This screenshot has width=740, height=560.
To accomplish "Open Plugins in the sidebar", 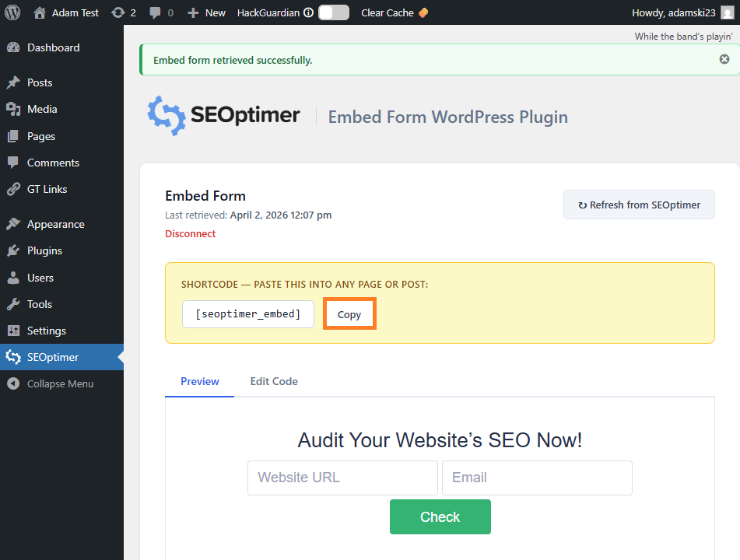I will (x=44, y=250).
